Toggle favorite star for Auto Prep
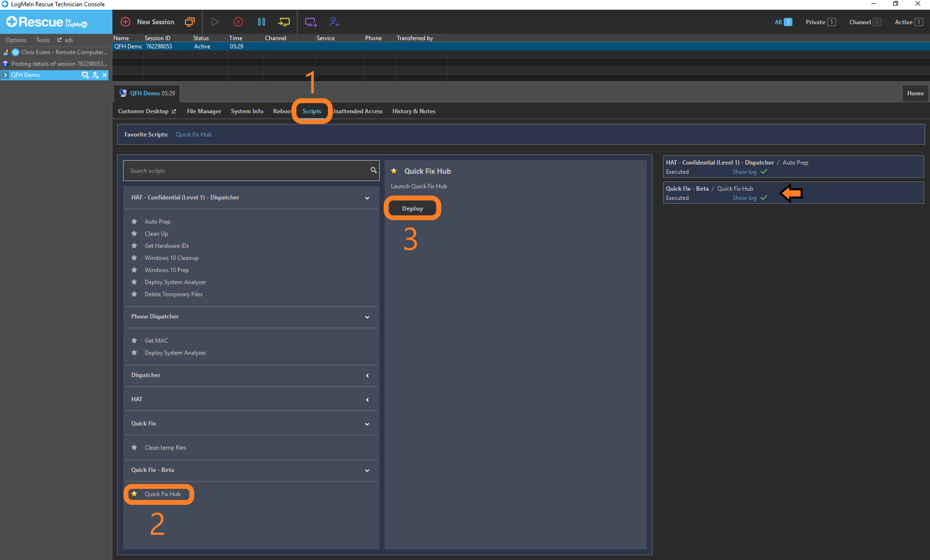The image size is (930, 560). pos(134,222)
